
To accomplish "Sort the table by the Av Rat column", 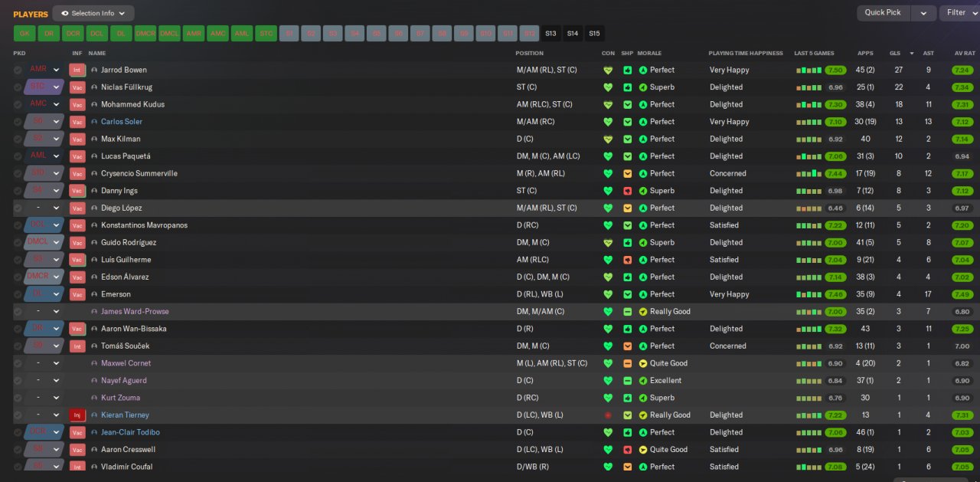I will (x=965, y=54).
